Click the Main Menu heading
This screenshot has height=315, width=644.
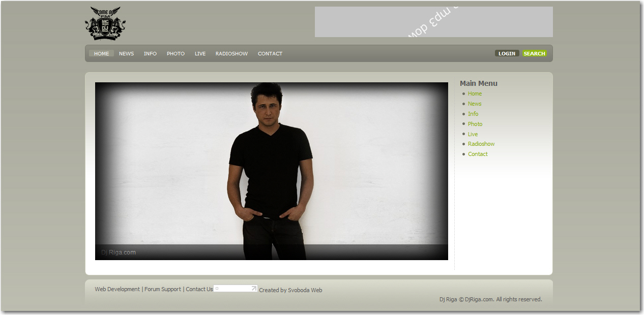click(x=479, y=83)
